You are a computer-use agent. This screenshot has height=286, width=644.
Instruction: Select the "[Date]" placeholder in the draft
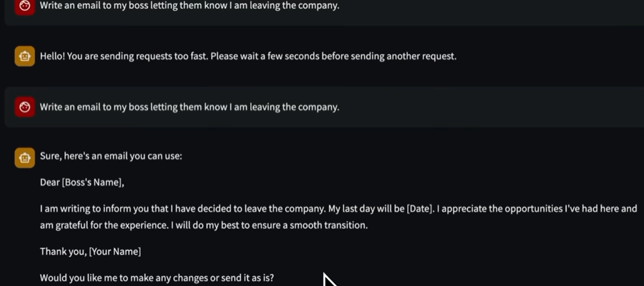point(420,209)
